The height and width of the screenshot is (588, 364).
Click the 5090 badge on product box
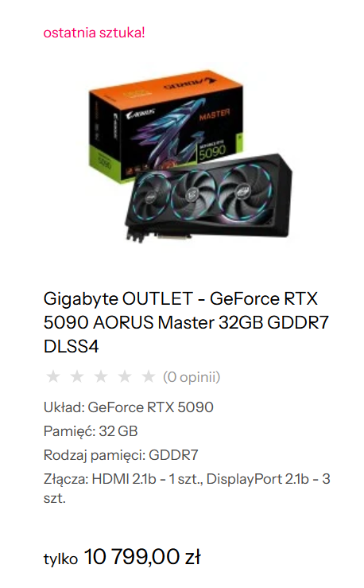(212, 151)
